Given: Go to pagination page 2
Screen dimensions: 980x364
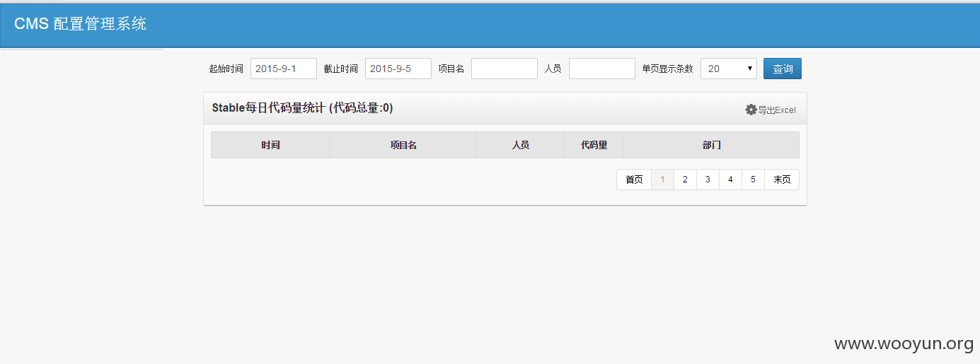Looking at the screenshot, I should (x=685, y=180).
